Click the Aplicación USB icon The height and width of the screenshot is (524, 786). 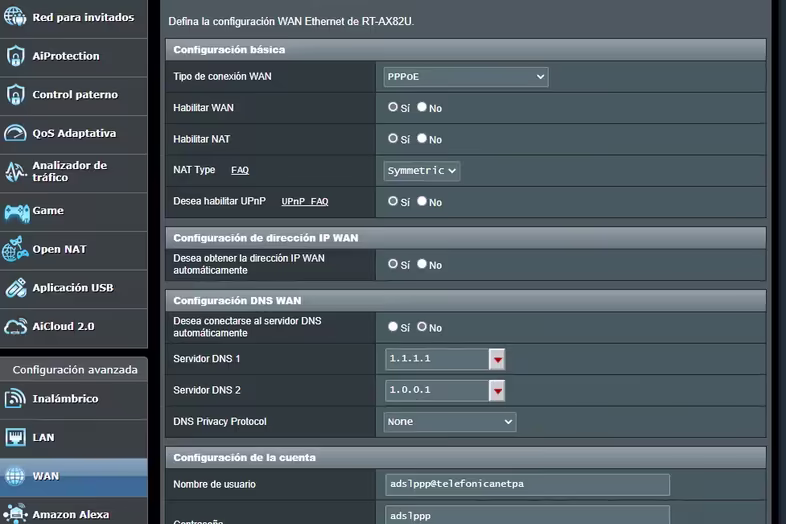[x=16, y=288]
